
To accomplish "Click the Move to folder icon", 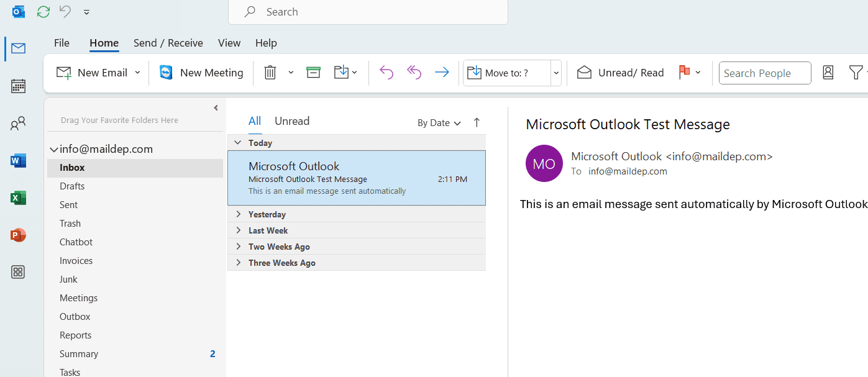I will (342, 73).
